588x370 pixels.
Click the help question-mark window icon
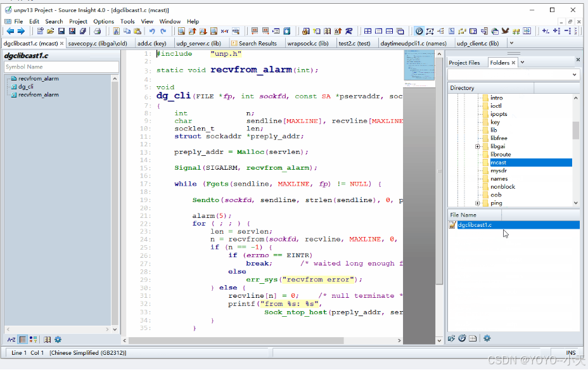tap(473, 31)
